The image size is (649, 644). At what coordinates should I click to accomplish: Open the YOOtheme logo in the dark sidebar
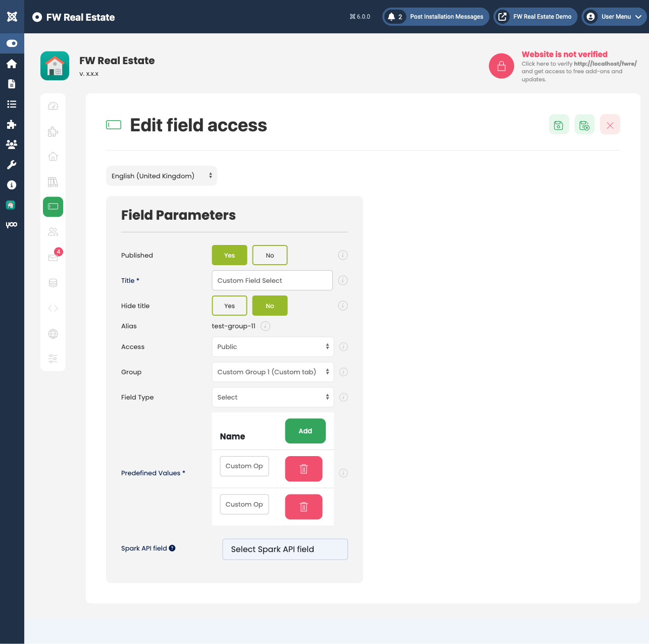(x=12, y=225)
